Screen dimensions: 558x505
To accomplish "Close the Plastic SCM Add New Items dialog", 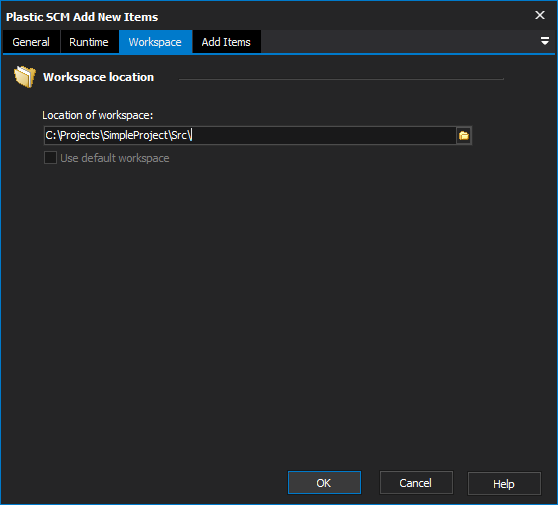I will pyautogui.click(x=540, y=15).
